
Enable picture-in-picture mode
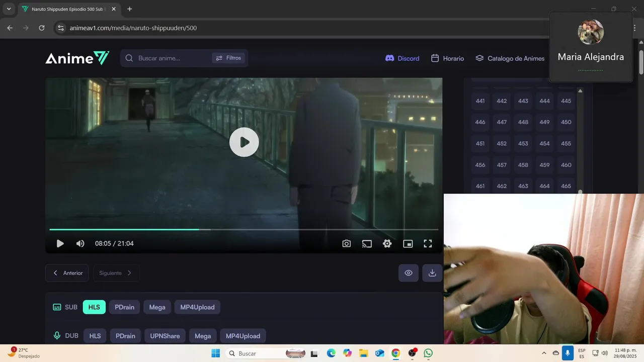click(408, 243)
